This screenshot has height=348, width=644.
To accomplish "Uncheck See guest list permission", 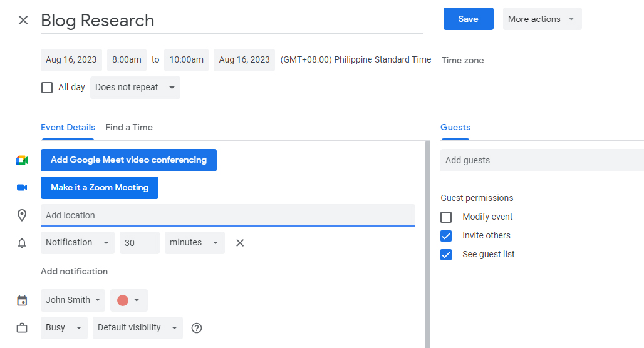I will (x=446, y=255).
